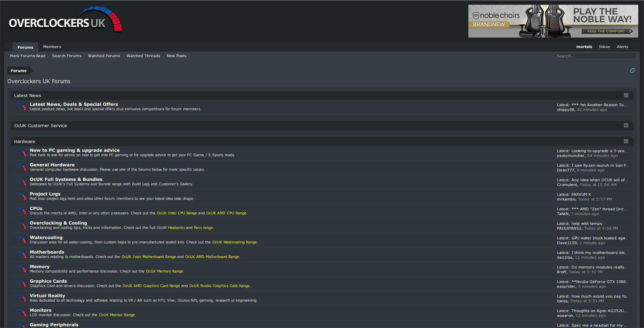Image resolution: width=644 pixels, height=328 pixels.
Task: Click the status icon beside Watercooling forum
Action: tap(21, 240)
